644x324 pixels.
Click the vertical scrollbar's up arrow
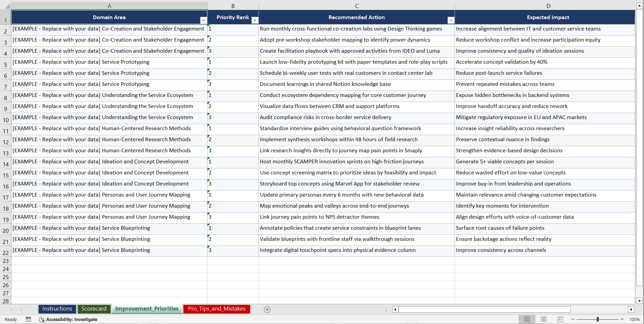tap(640, 5)
